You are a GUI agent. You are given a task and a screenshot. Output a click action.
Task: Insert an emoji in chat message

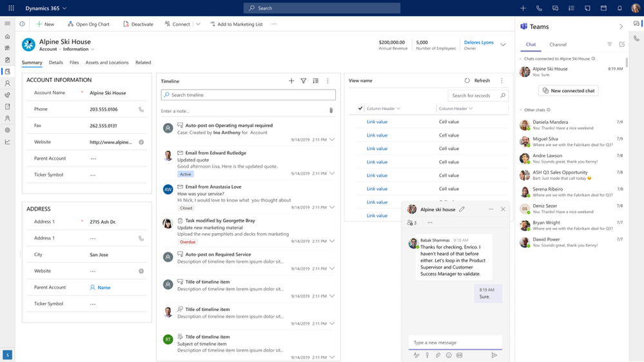[x=449, y=355]
